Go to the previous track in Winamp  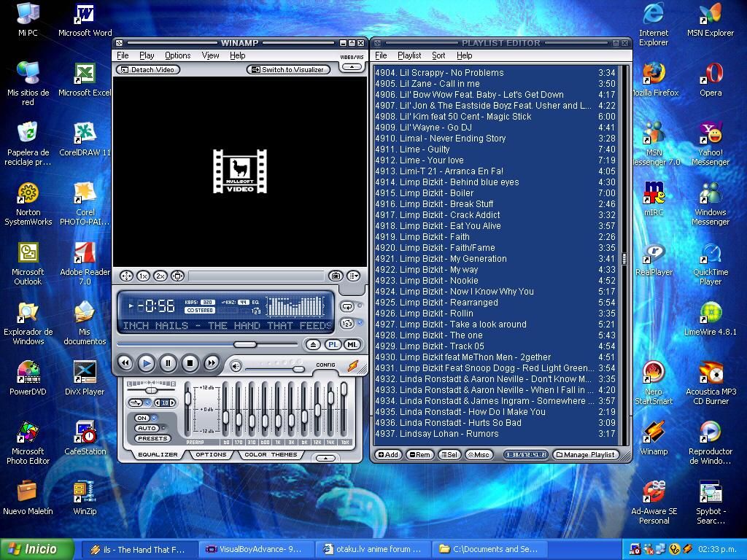125,363
